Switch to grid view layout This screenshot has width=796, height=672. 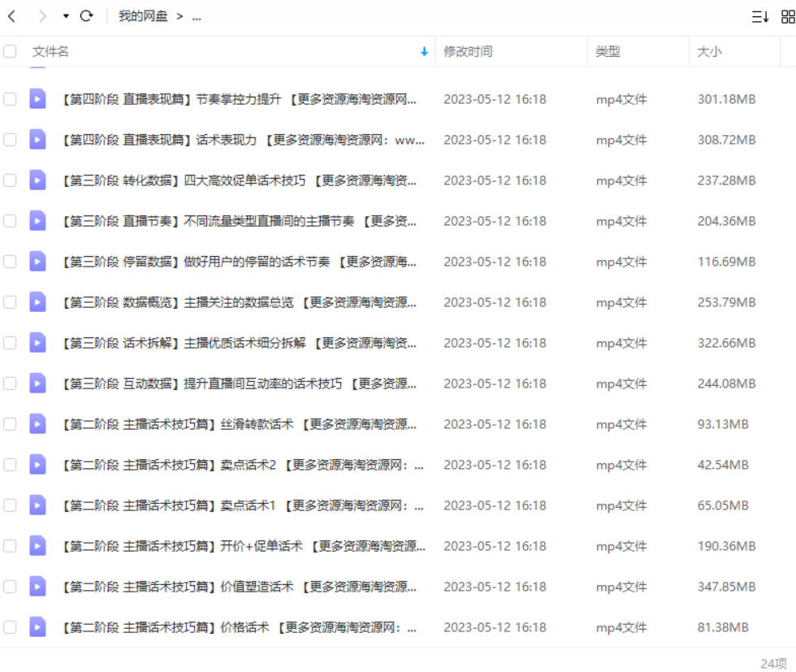[788, 17]
